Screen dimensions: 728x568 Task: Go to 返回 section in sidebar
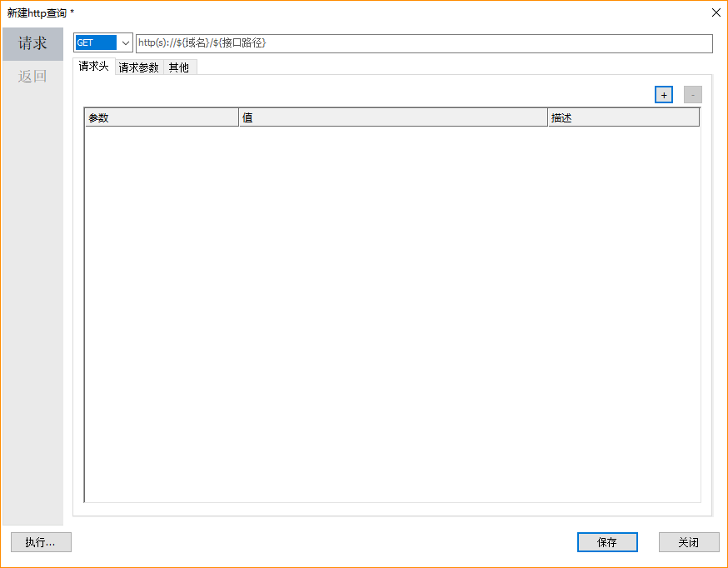click(32, 77)
